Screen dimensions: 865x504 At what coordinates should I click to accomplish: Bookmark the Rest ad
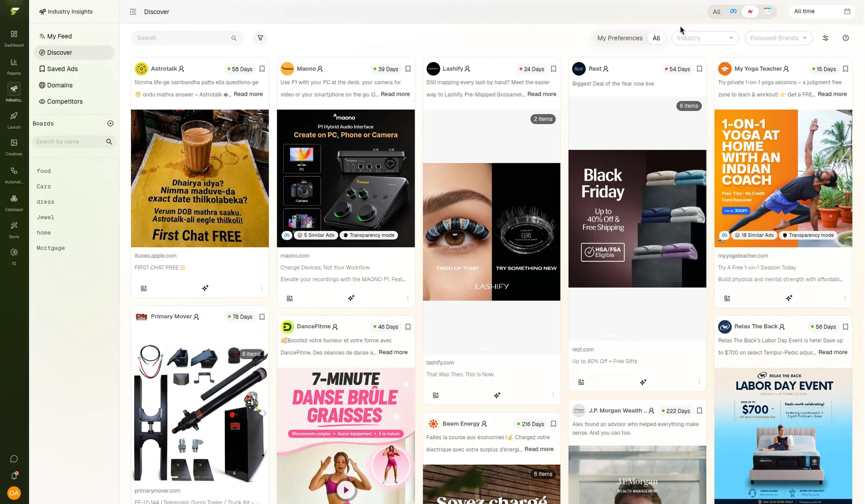click(x=700, y=69)
